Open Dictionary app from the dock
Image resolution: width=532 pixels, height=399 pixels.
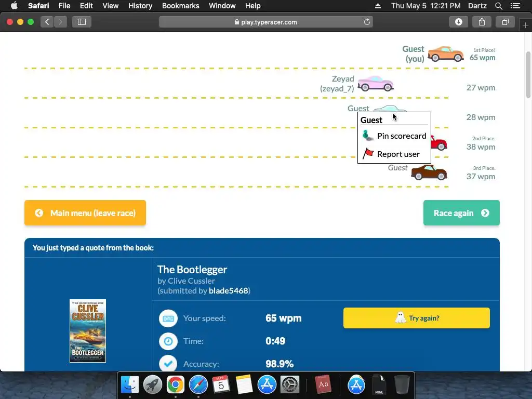pos(323,385)
